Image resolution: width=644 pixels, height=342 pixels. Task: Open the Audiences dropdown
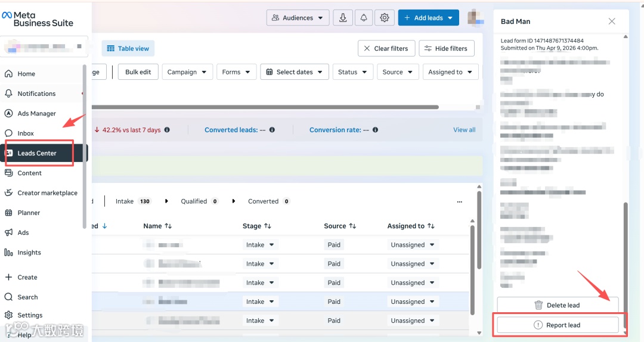pyautogui.click(x=298, y=18)
